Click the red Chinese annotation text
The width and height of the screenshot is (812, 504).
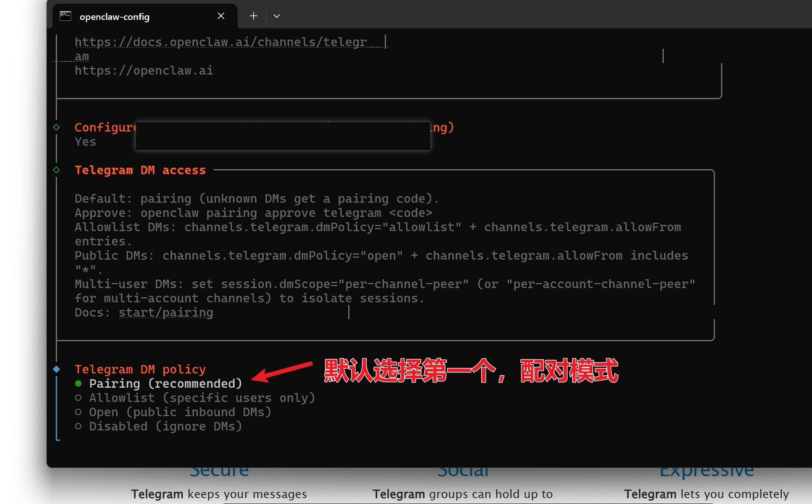(x=471, y=371)
